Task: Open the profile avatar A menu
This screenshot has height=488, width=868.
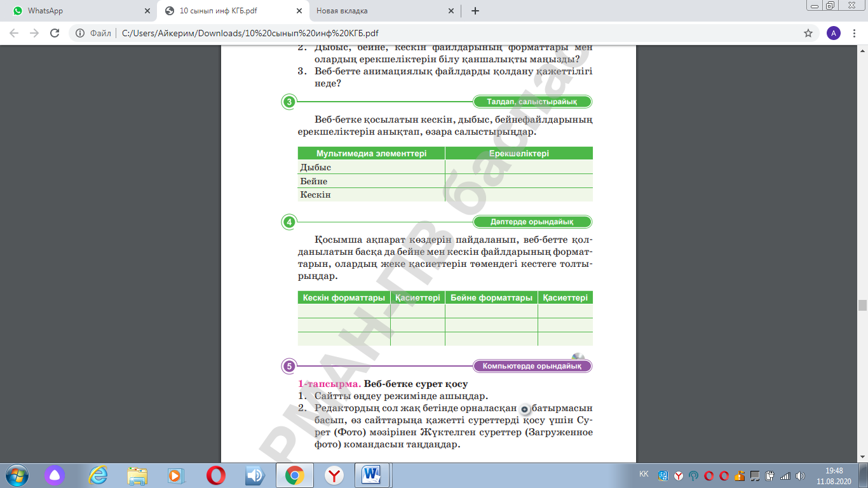Action: [x=834, y=33]
